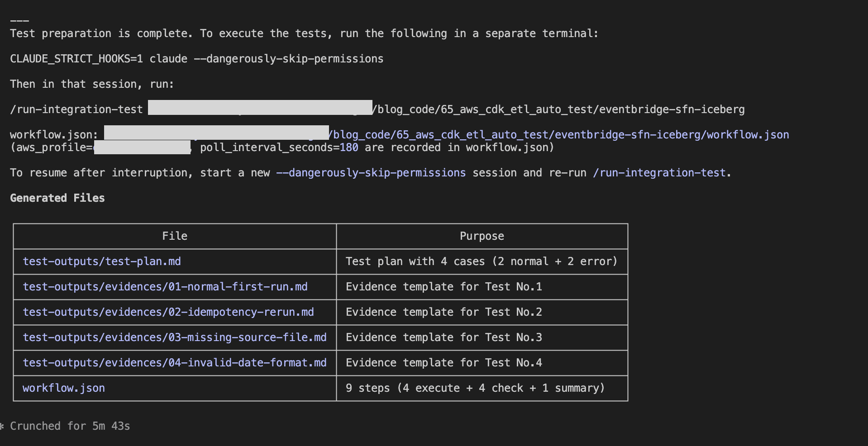
Task: Select the File column header
Action: coord(175,236)
